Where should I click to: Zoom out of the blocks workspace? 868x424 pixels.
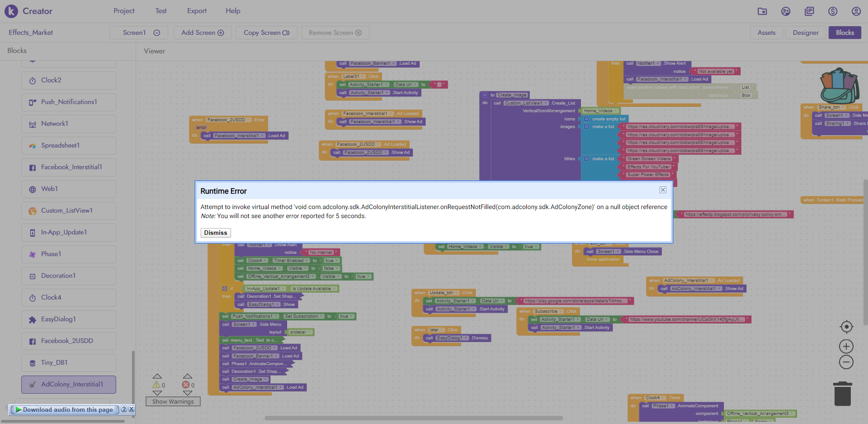click(x=846, y=362)
